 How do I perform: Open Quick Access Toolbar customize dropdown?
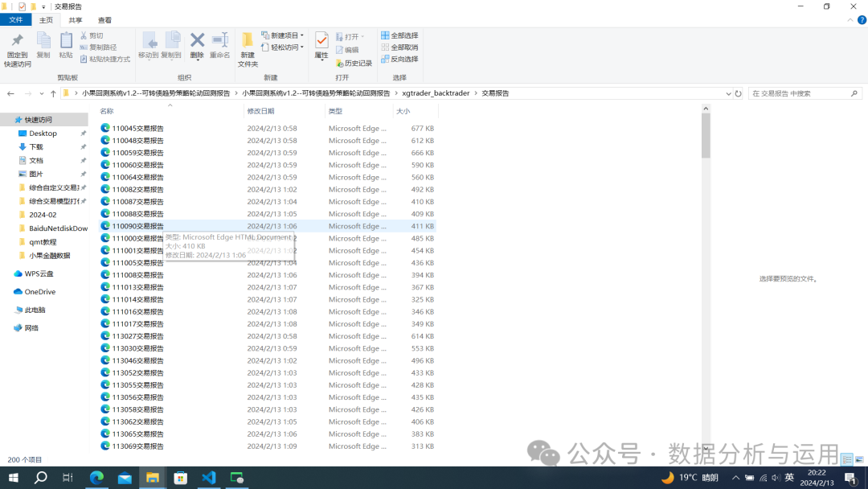click(x=43, y=6)
